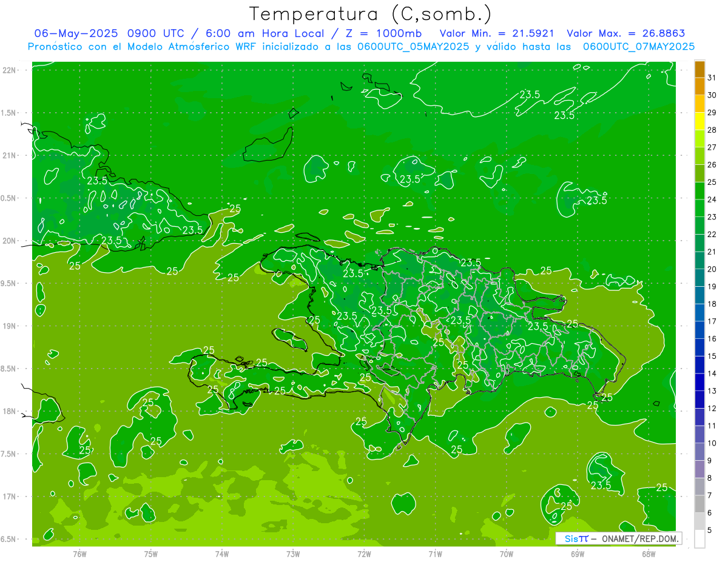Select 'Valor Min. = 21.5921' text

[497, 33]
